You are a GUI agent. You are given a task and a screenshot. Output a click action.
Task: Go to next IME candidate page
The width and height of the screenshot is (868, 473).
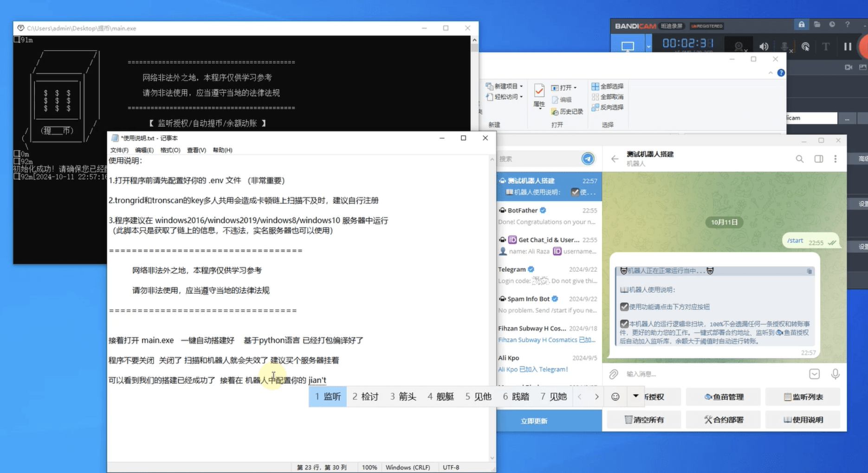coord(597,397)
